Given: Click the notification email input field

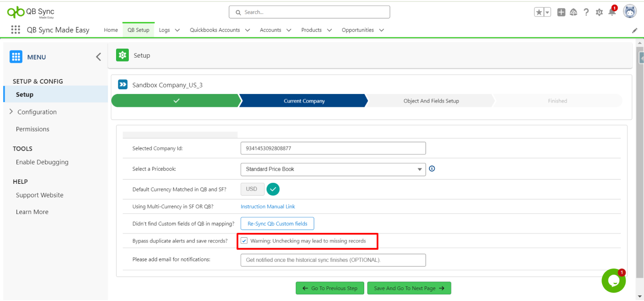Looking at the screenshot, I should [333, 260].
